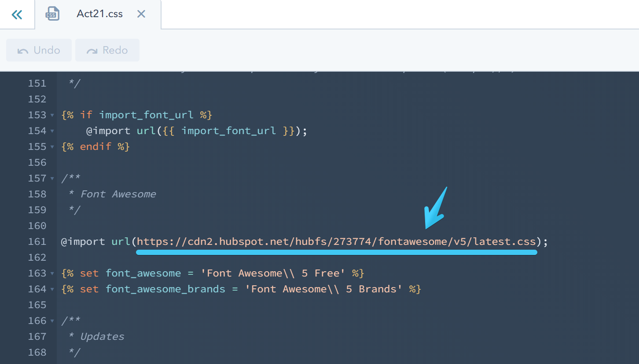Place cursor on empty line 160
Screen dimensions: 639x364
88,226
